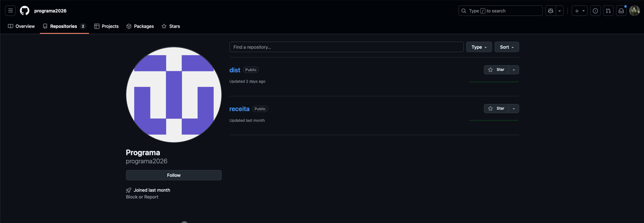The width and height of the screenshot is (644, 223).
Task: Expand star list dropdown for receita
Action: click(514, 109)
